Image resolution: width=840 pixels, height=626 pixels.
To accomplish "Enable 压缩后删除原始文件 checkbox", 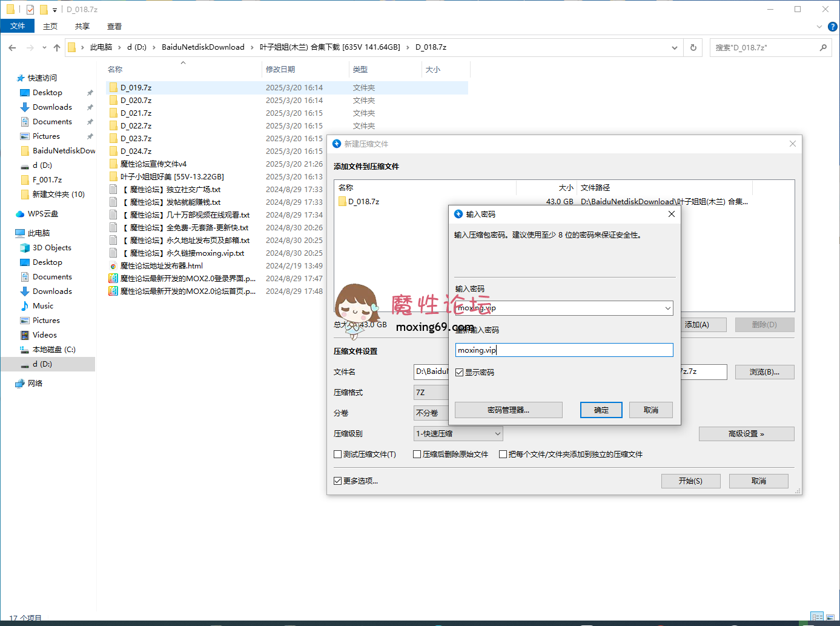I will point(417,455).
